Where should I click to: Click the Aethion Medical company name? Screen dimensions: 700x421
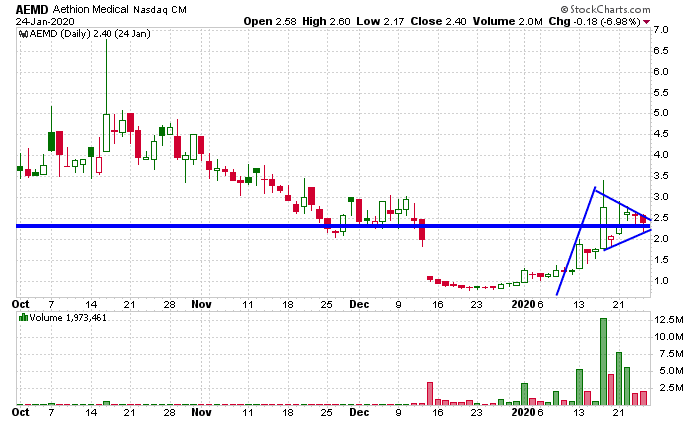coord(91,9)
